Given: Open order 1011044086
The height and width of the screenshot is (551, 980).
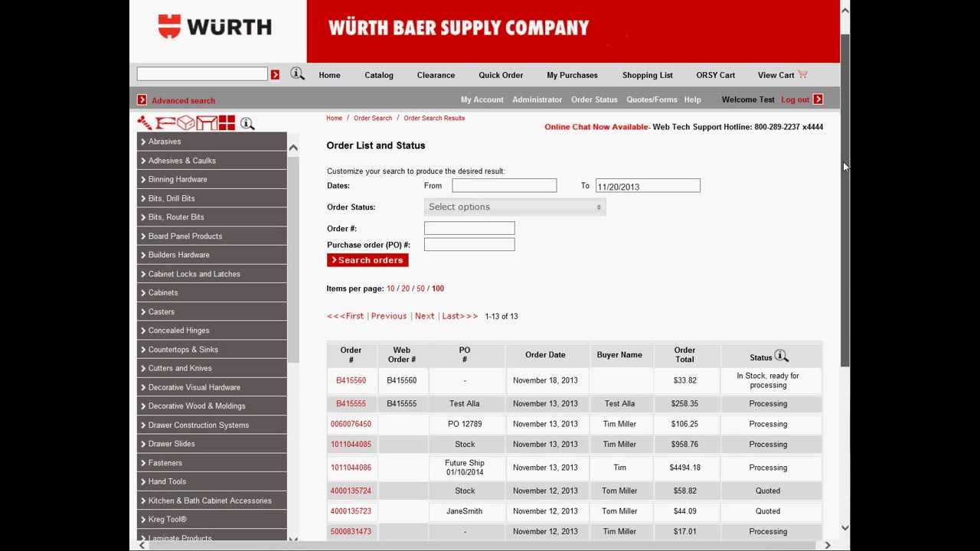Looking at the screenshot, I should [351, 468].
